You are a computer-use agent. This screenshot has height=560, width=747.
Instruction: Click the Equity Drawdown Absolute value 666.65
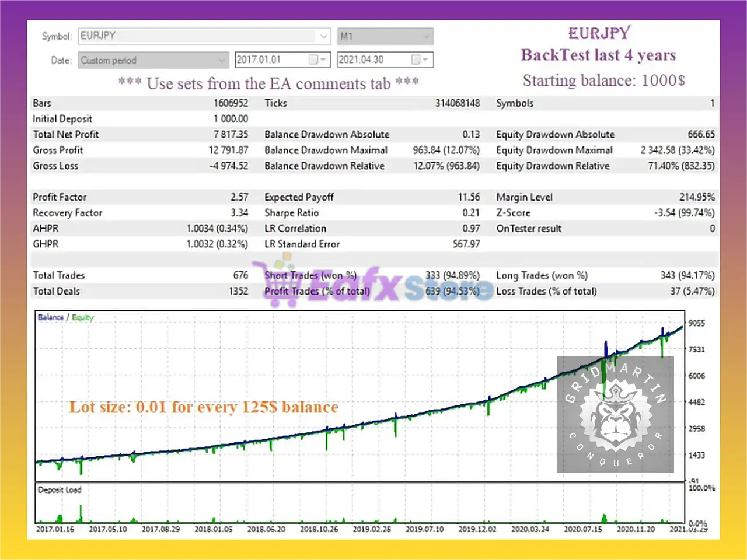[x=701, y=135]
